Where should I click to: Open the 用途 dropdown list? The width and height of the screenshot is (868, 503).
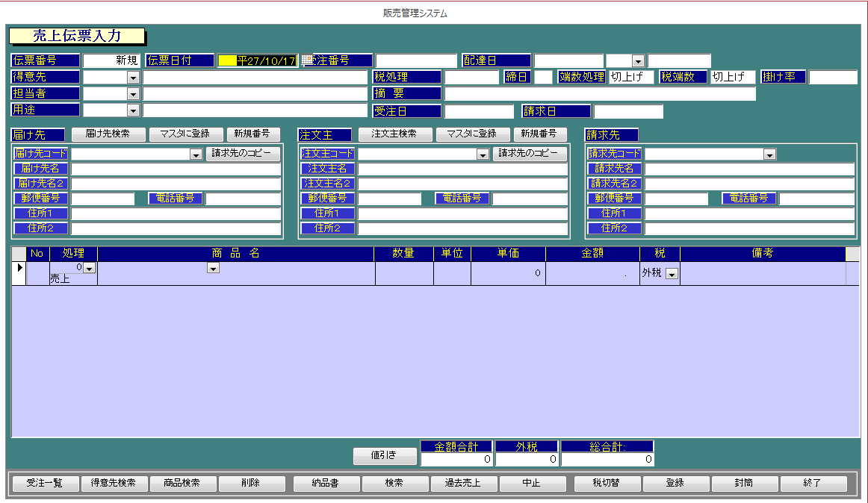pos(133,110)
